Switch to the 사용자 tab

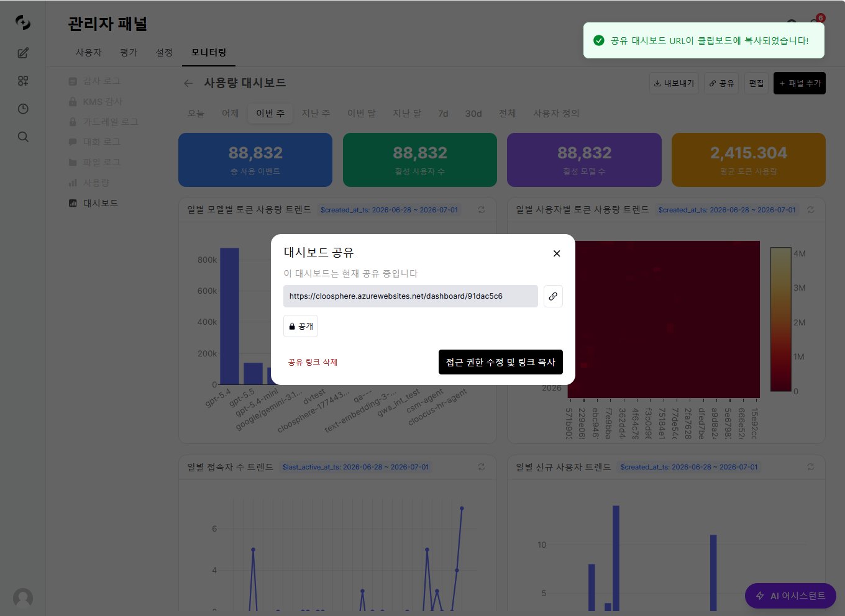point(89,53)
